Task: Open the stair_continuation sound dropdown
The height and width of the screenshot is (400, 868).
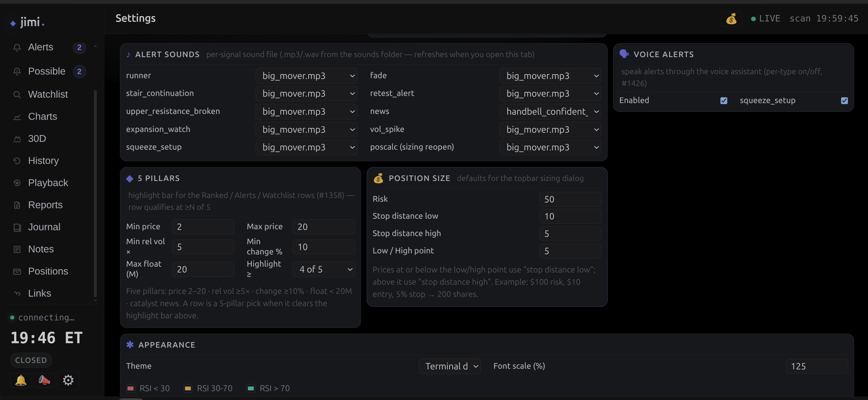Action: (307, 94)
